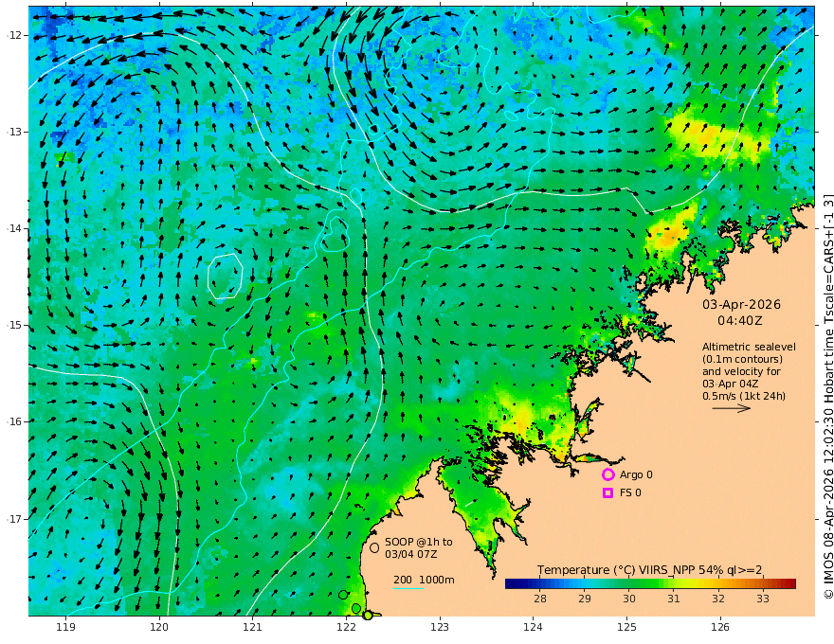834x644 pixels.
Task: Click the Temperature VIIRS_NPP colorbar title
Action: (x=649, y=570)
